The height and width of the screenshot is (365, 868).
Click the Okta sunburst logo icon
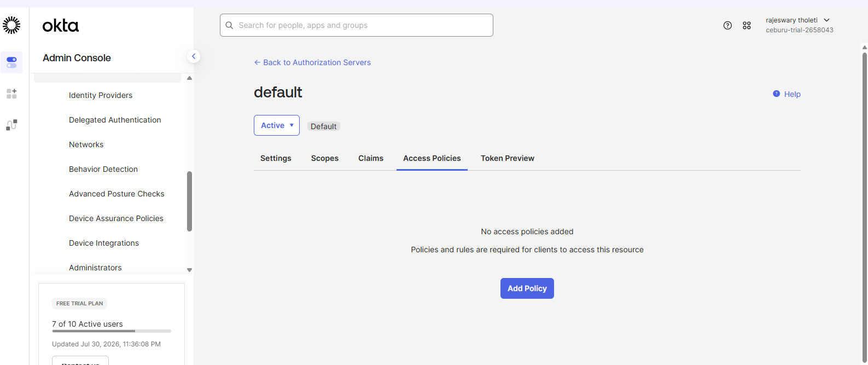pos(11,25)
